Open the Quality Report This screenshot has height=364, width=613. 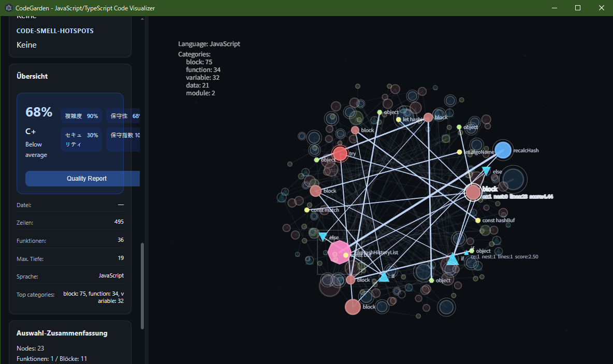pos(86,179)
